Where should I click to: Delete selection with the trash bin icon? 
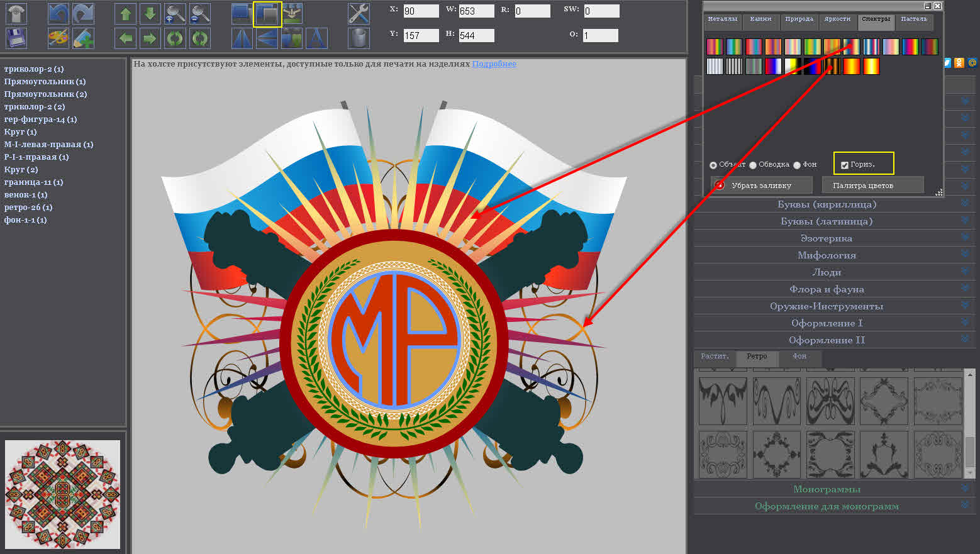[x=359, y=38]
